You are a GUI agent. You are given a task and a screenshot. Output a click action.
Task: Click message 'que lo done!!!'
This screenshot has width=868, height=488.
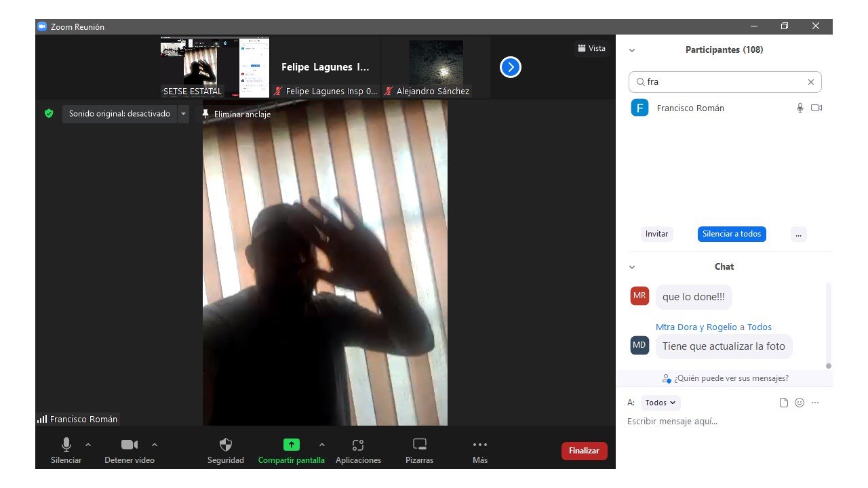tap(694, 297)
